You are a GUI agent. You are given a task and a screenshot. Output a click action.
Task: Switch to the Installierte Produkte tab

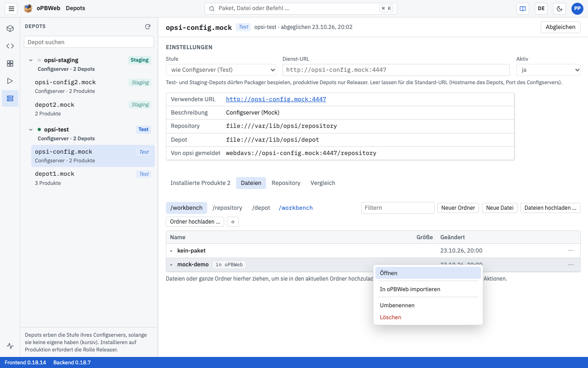[200, 183]
